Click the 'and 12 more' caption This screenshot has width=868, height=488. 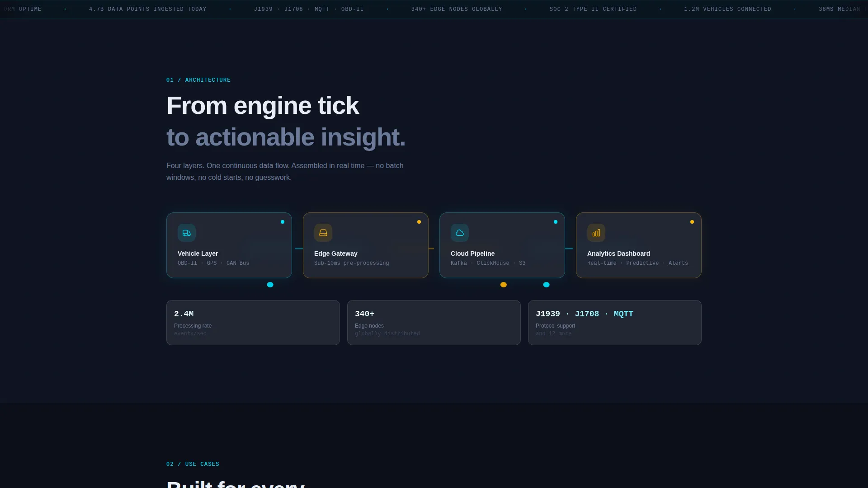tap(553, 334)
